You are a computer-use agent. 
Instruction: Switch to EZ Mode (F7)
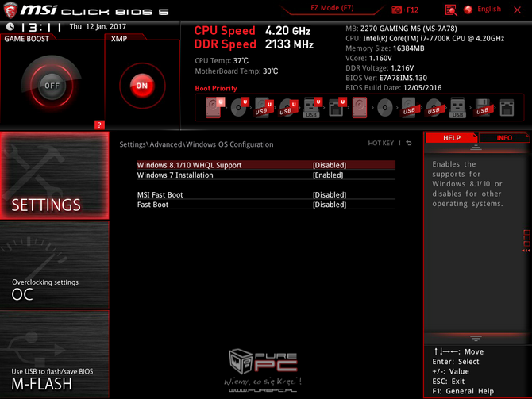pos(332,8)
